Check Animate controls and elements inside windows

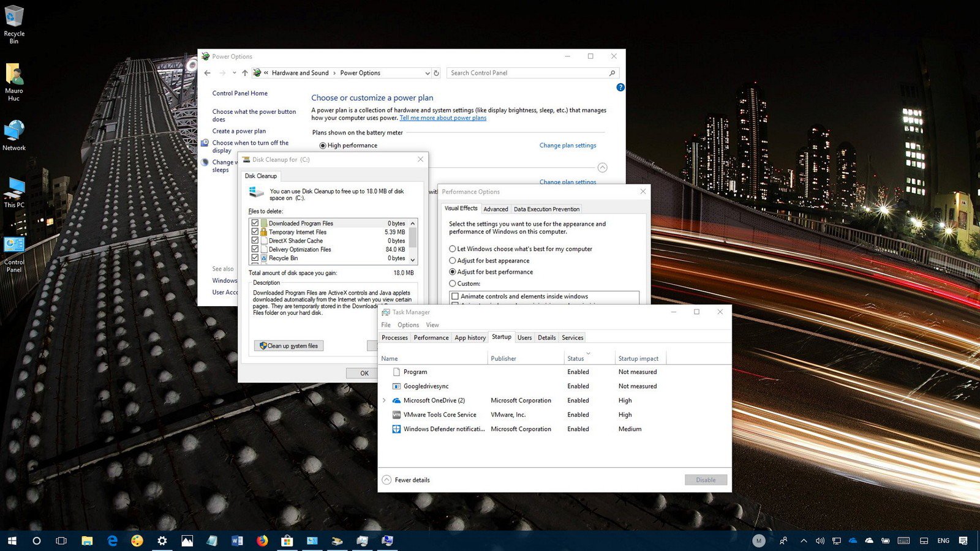[455, 296]
